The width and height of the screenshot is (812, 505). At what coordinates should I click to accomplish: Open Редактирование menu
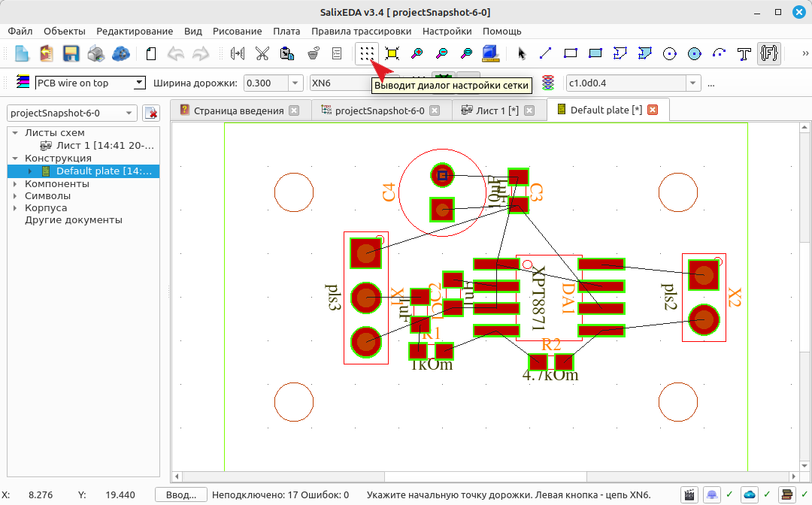pos(135,31)
